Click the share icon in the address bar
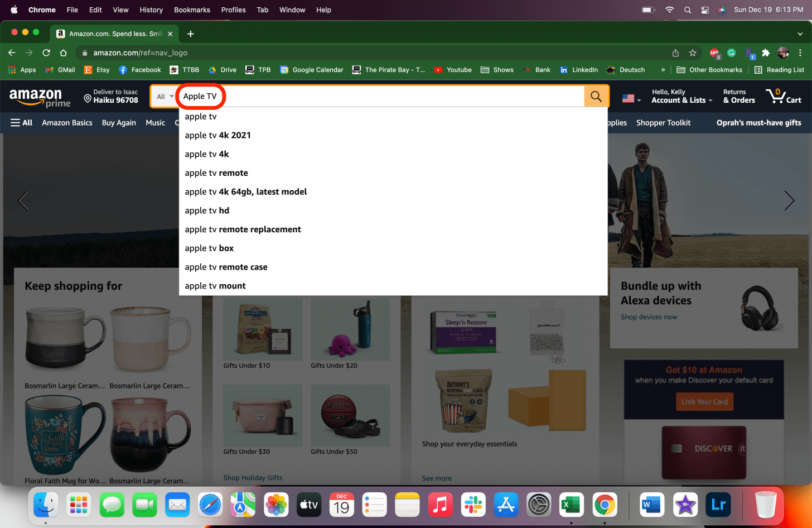This screenshot has height=528, width=812. (675, 52)
